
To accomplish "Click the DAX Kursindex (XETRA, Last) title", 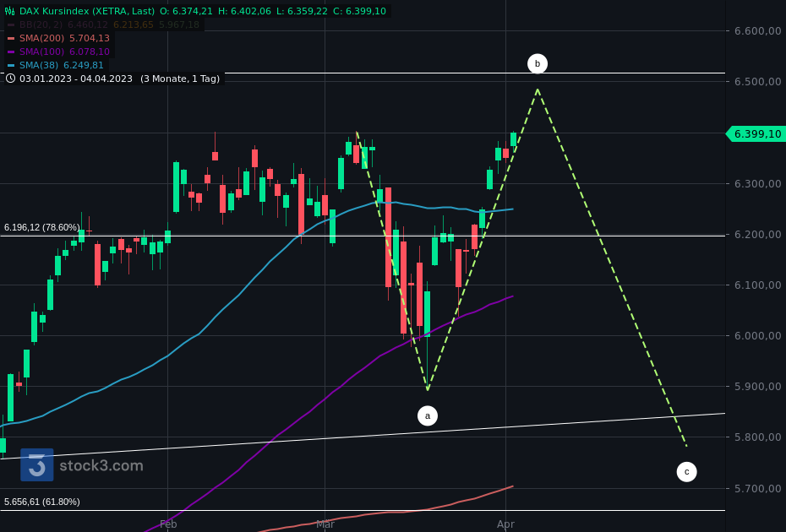I will pos(87,11).
